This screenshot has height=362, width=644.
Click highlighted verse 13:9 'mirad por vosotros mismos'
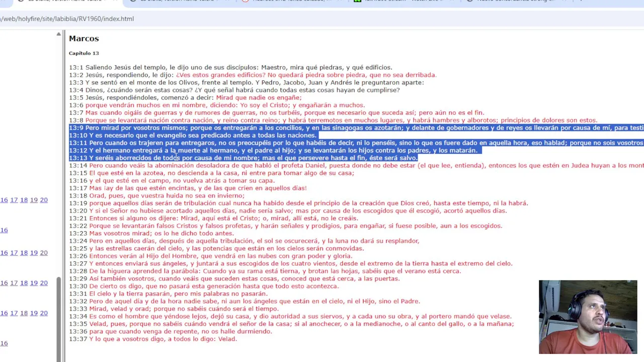[356, 128]
